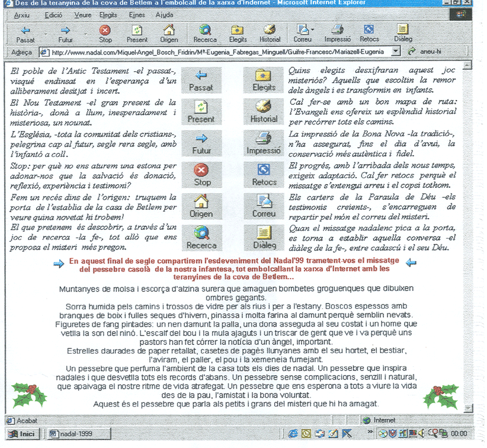Go to Origen home in toolbar

[169, 34]
